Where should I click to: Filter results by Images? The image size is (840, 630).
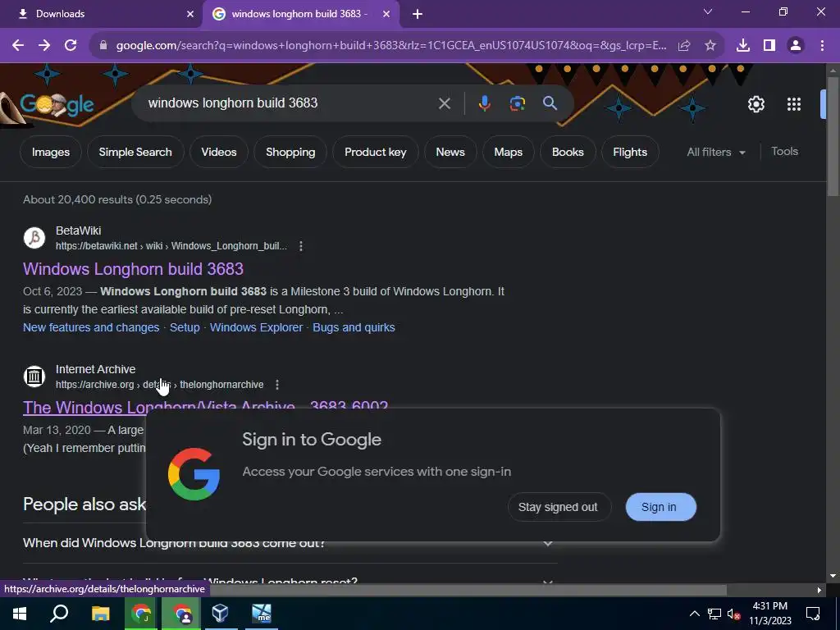coord(51,152)
